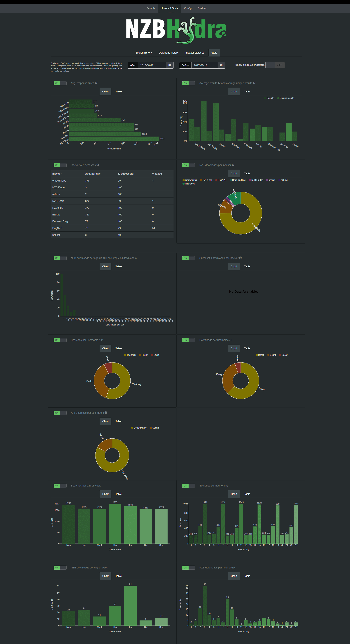
Task: Toggle Avg. response times panel switch
Action: coord(60,83)
